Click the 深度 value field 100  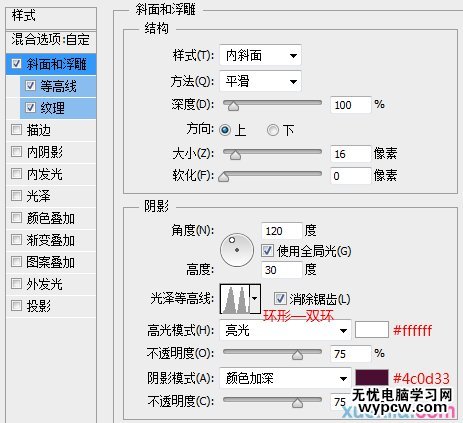coord(351,105)
